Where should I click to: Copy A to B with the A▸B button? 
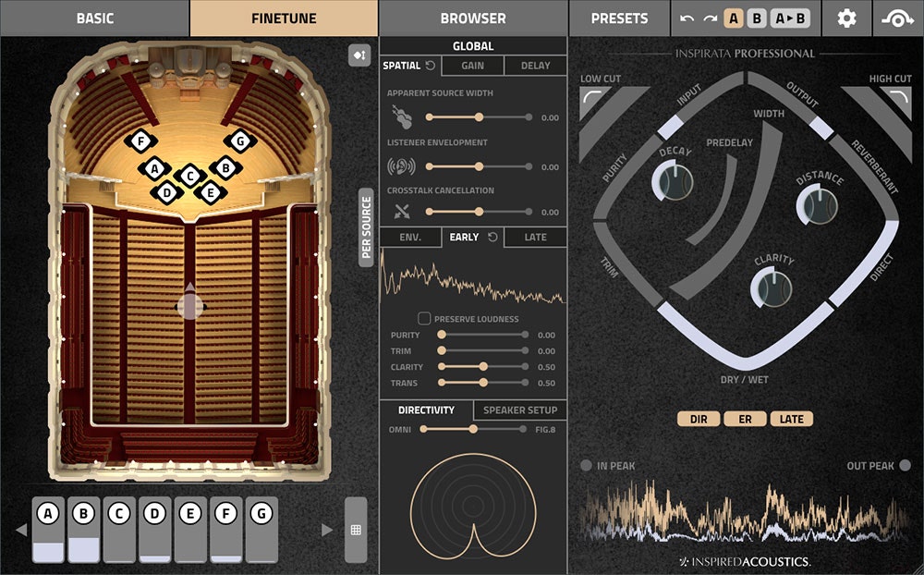tap(790, 18)
